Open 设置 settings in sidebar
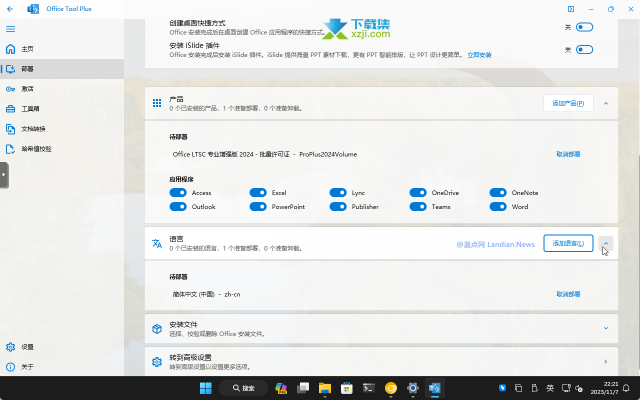 tap(62, 347)
